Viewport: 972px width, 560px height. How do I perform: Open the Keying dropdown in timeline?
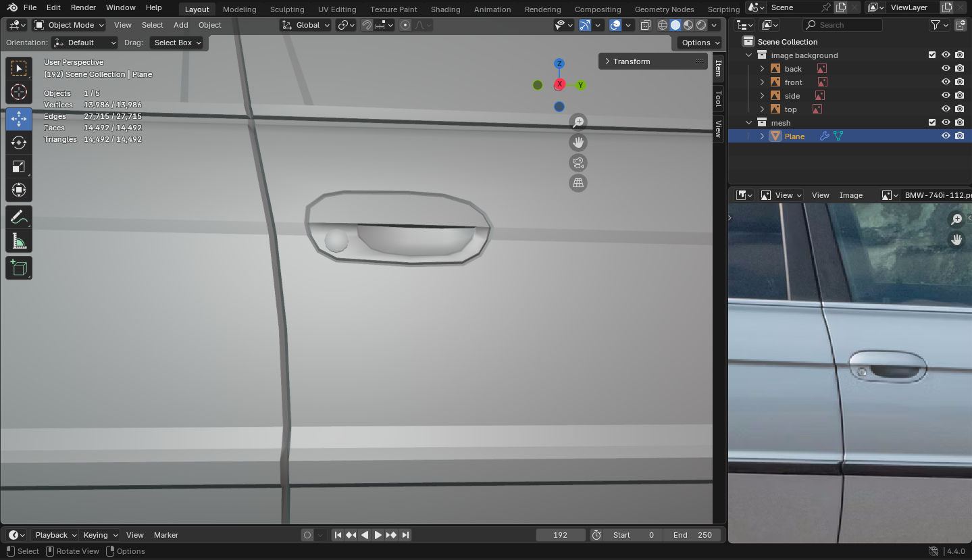tap(100, 535)
